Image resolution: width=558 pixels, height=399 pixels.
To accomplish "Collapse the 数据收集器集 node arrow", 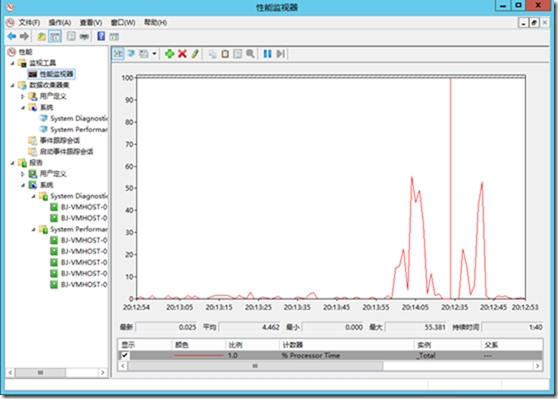I will 13,85.
